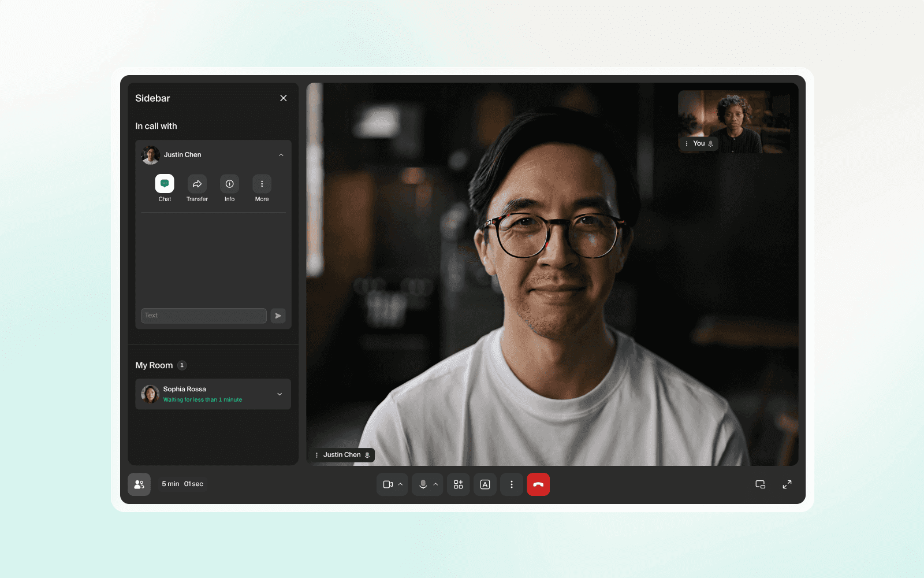
Task: Open the three-dot menu on the You tile
Action: click(687, 143)
